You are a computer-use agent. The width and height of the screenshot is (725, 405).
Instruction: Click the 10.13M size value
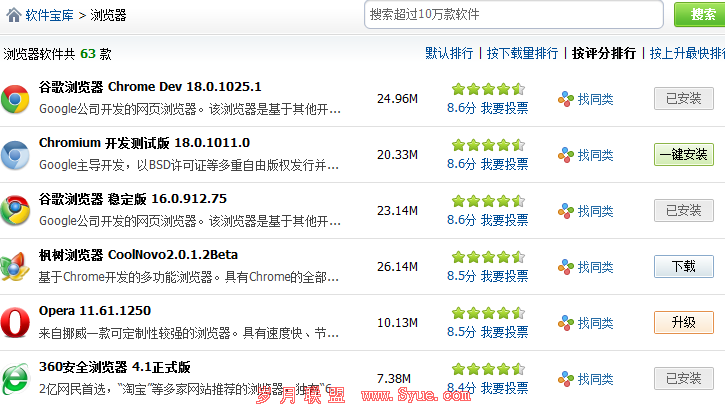[x=397, y=323]
